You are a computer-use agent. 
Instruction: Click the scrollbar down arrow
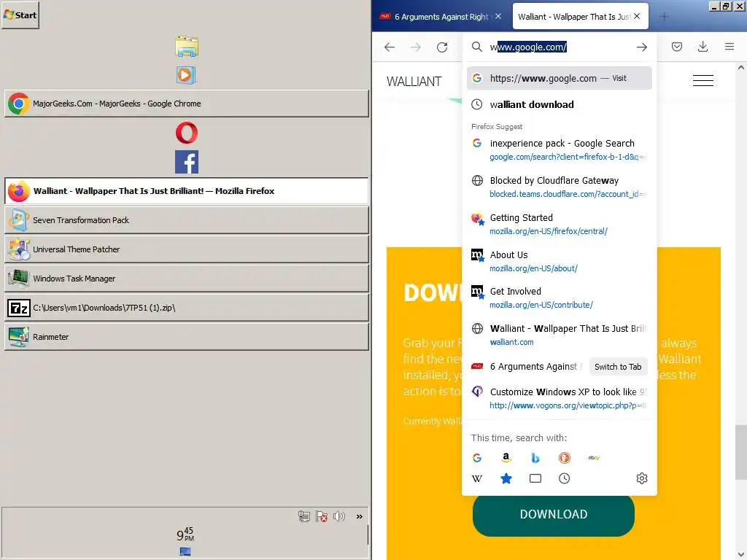click(741, 554)
